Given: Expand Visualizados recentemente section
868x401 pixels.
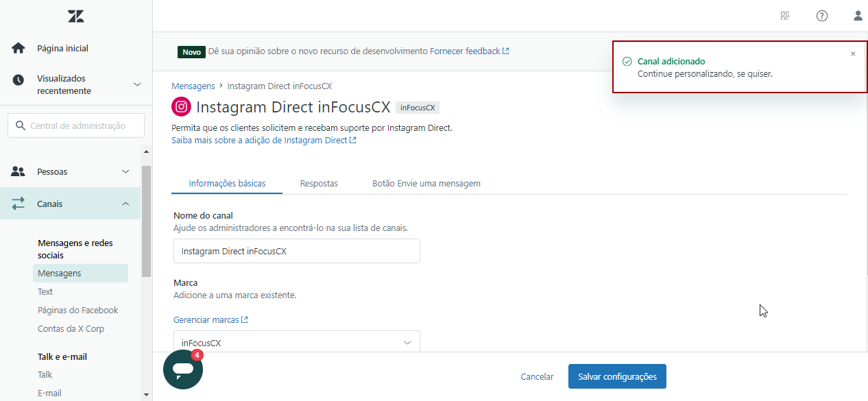Looking at the screenshot, I should (136, 84).
